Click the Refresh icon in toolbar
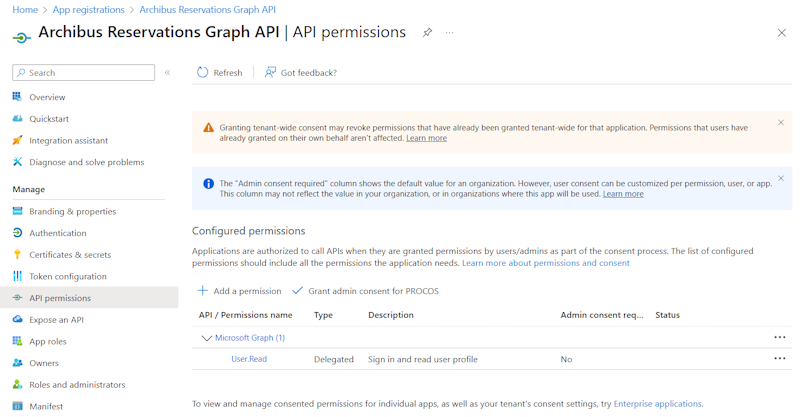Viewport: 800px width, 417px height. [203, 73]
